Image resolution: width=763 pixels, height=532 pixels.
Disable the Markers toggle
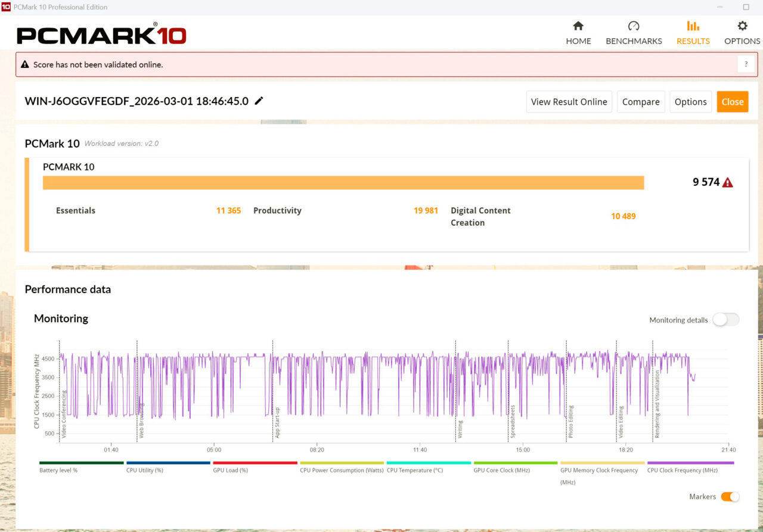pos(730,497)
